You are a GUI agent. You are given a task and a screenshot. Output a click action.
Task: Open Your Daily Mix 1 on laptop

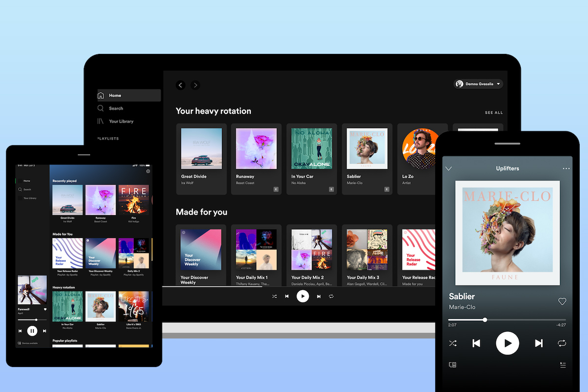256,255
